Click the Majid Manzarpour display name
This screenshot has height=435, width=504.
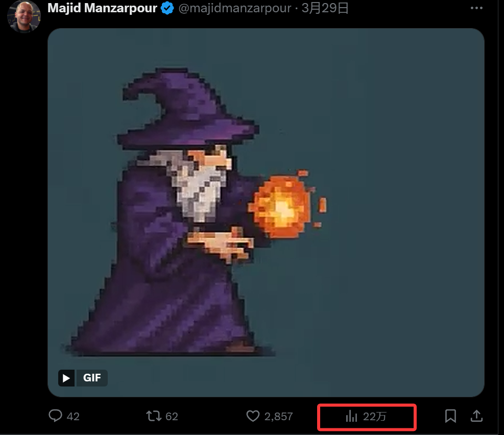[102, 8]
